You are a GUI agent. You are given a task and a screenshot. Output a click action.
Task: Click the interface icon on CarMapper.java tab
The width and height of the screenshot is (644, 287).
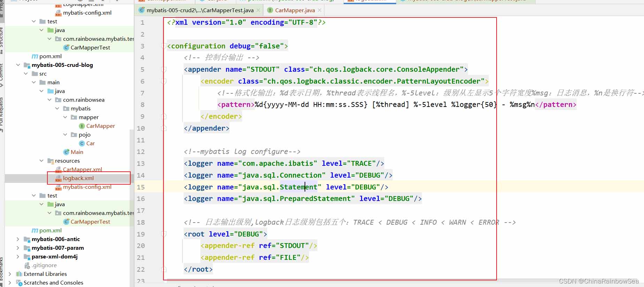270,10
